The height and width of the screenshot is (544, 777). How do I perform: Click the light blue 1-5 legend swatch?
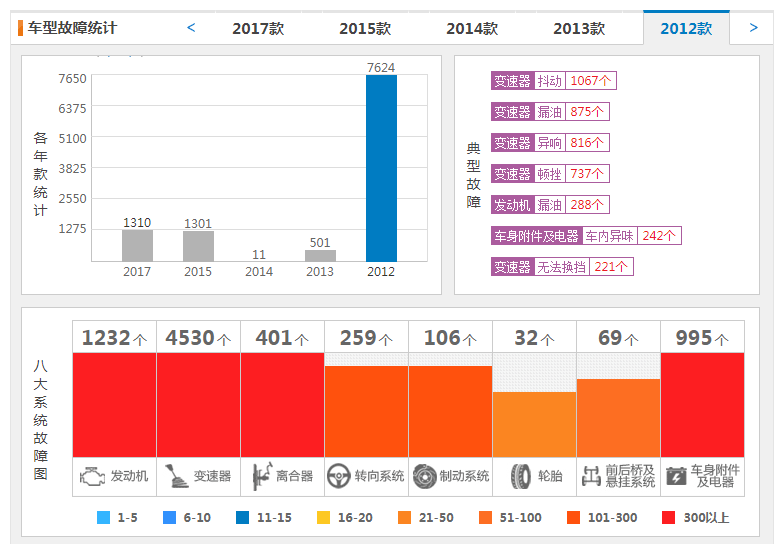coord(104,517)
